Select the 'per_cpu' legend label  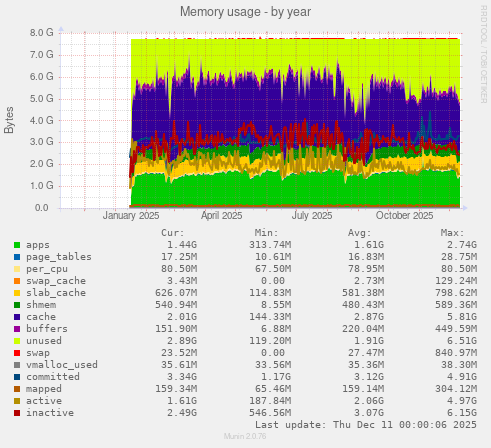47,269
